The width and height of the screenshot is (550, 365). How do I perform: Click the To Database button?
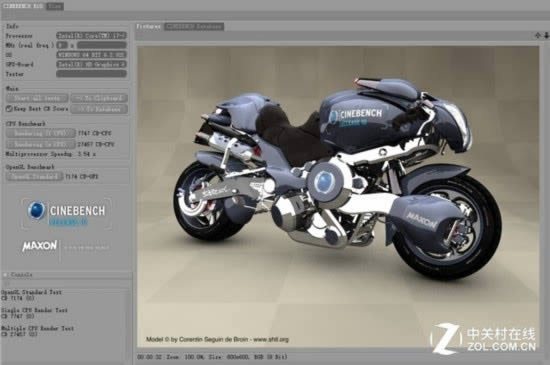point(99,109)
